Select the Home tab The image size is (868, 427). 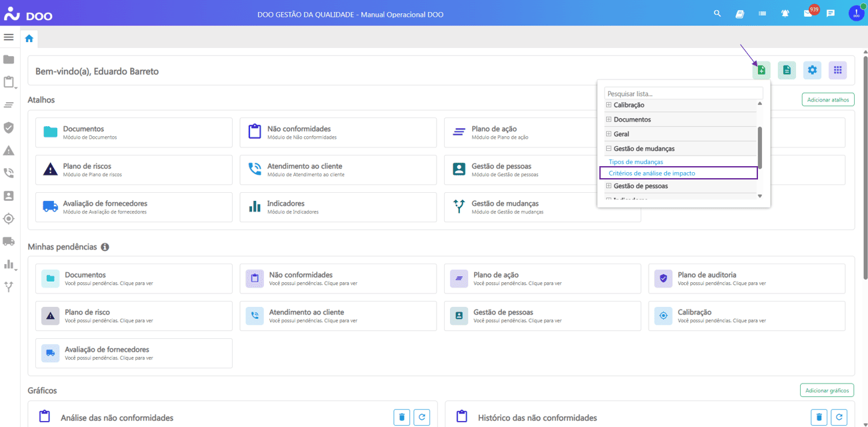(x=29, y=39)
